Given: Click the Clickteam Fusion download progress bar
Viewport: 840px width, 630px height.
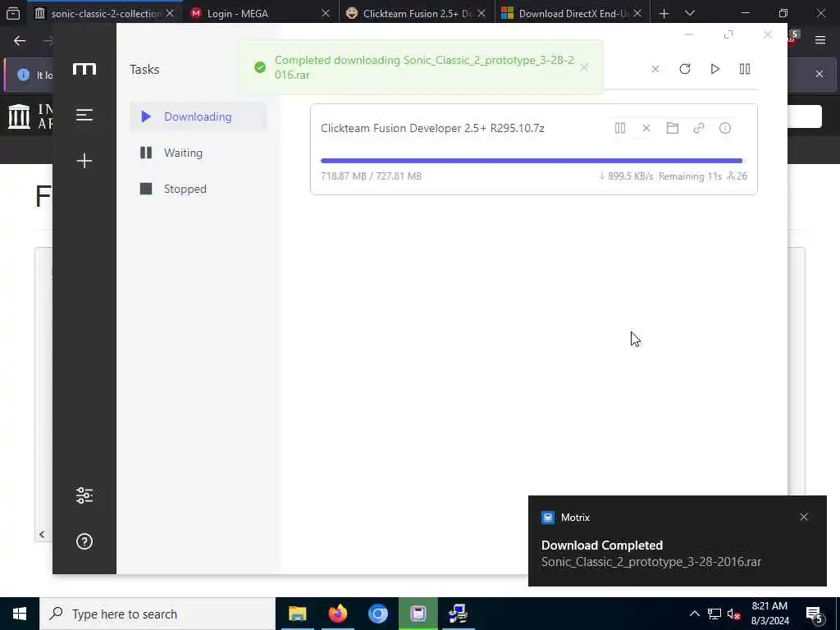Looking at the screenshot, I should [x=532, y=161].
